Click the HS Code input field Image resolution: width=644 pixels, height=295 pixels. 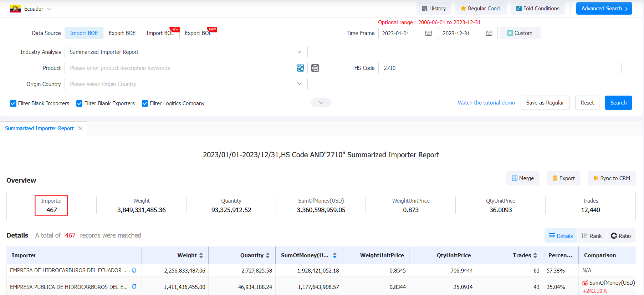[500, 68]
